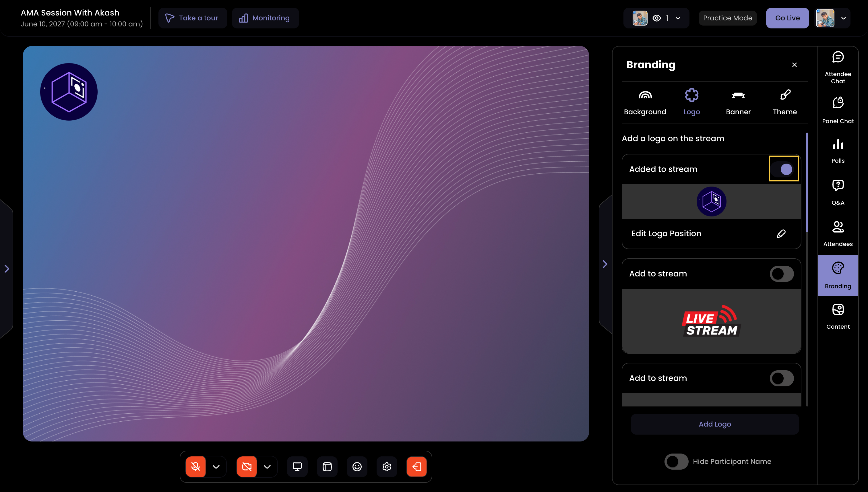Select the Branding sidebar item

click(x=838, y=276)
